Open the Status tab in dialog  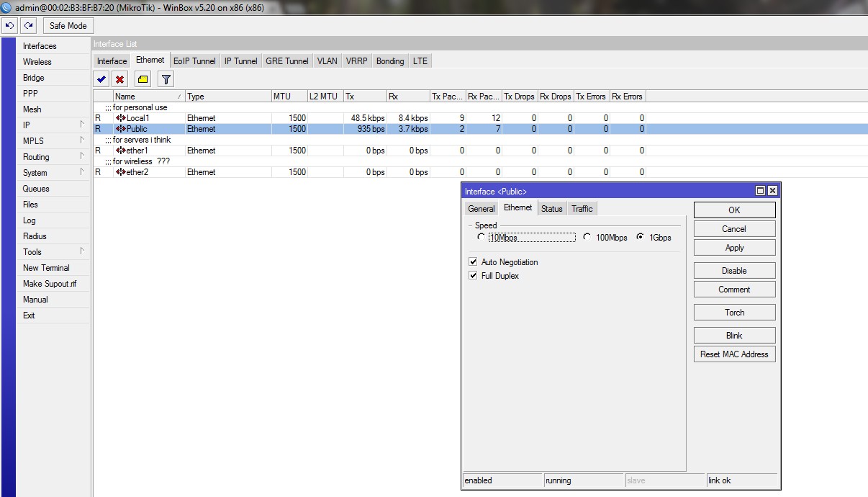(x=552, y=209)
